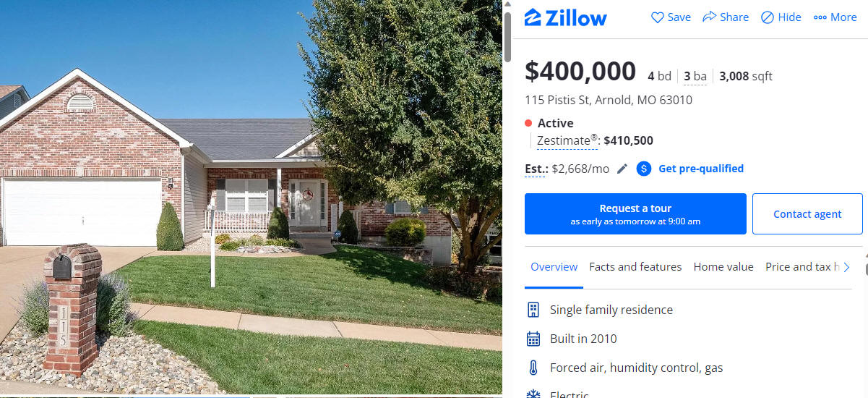Click the dollar sign pre-qualify icon

pos(644,169)
